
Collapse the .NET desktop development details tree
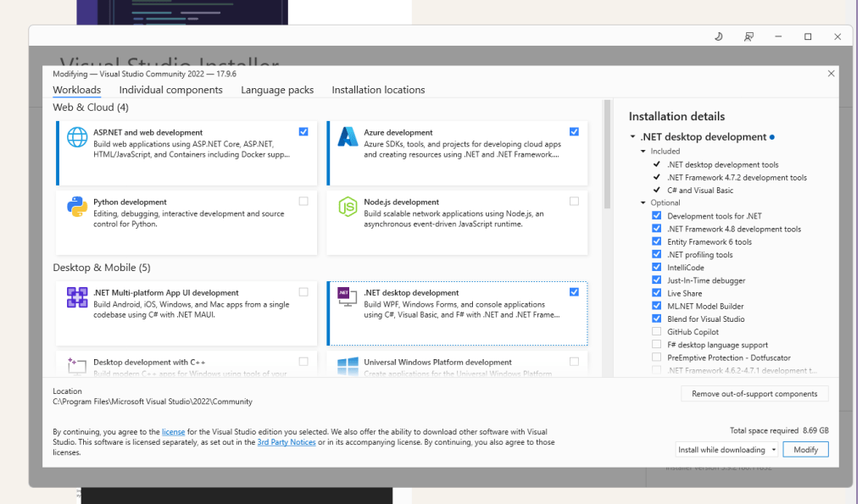[x=632, y=136]
